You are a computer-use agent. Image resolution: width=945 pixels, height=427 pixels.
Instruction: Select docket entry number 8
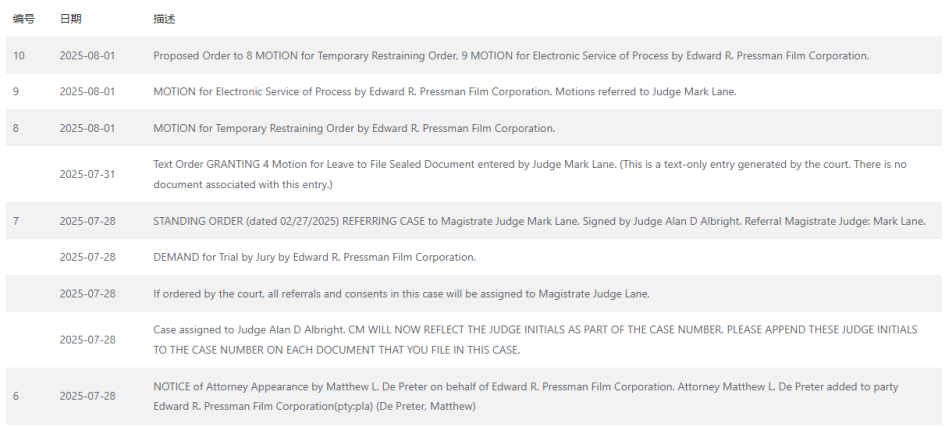(16, 128)
